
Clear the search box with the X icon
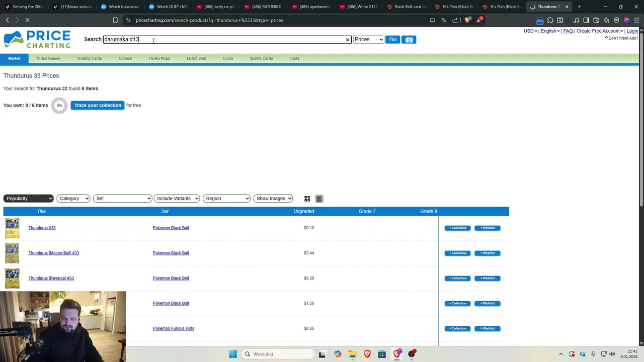pyautogui.click(x=347, y=40)
